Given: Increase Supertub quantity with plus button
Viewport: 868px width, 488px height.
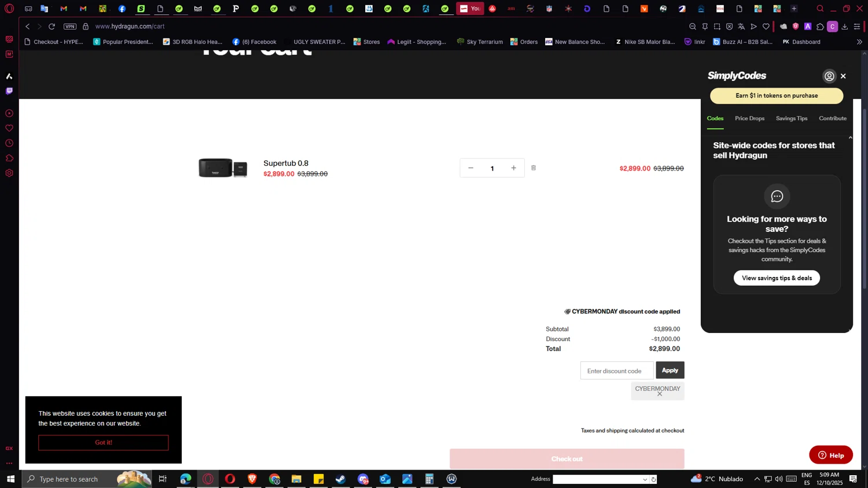Looking at the screenshot, I should (x=513, y=168).
